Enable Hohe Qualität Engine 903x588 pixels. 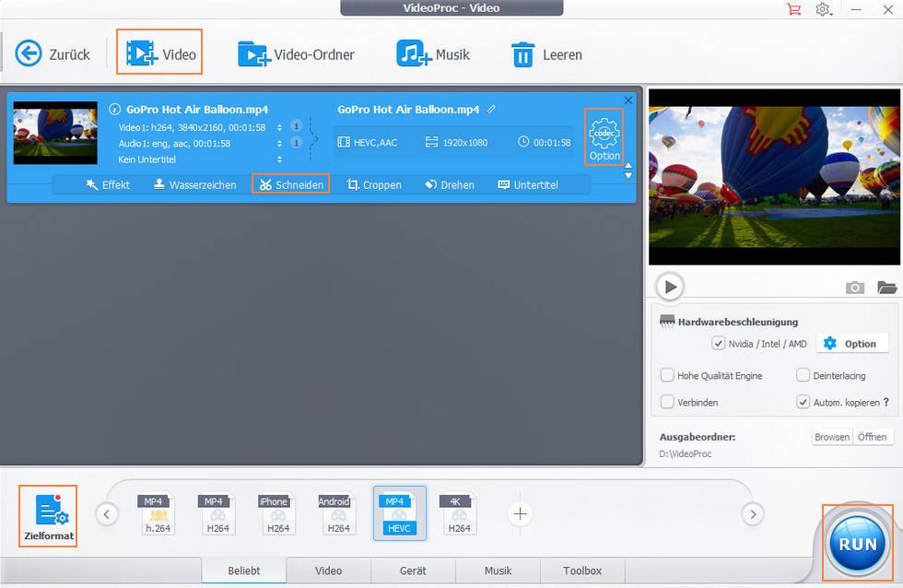[667, 375]
